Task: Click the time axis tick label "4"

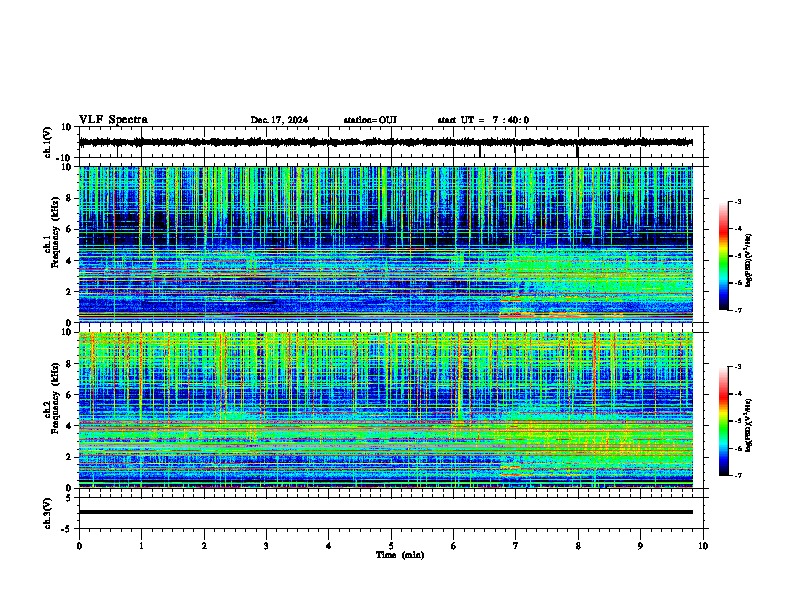Action: (329, 546)
